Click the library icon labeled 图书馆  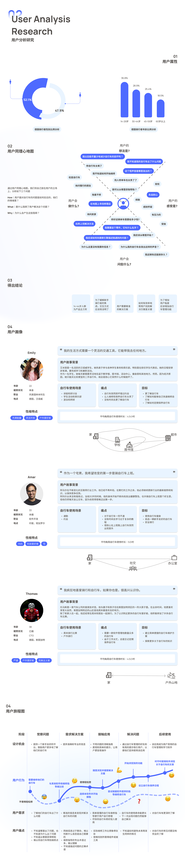click(129, 445)
